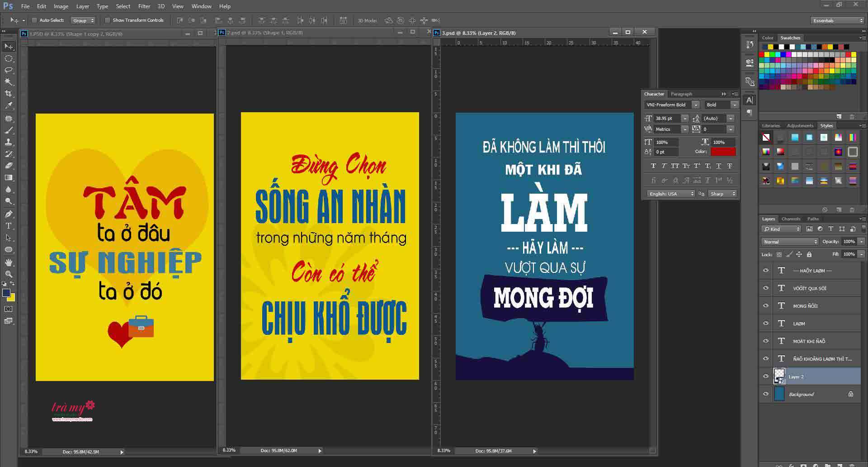This screenshot has width=868, height=467.
Task: Select the Zoom tool
Action: tap(9, 274)
